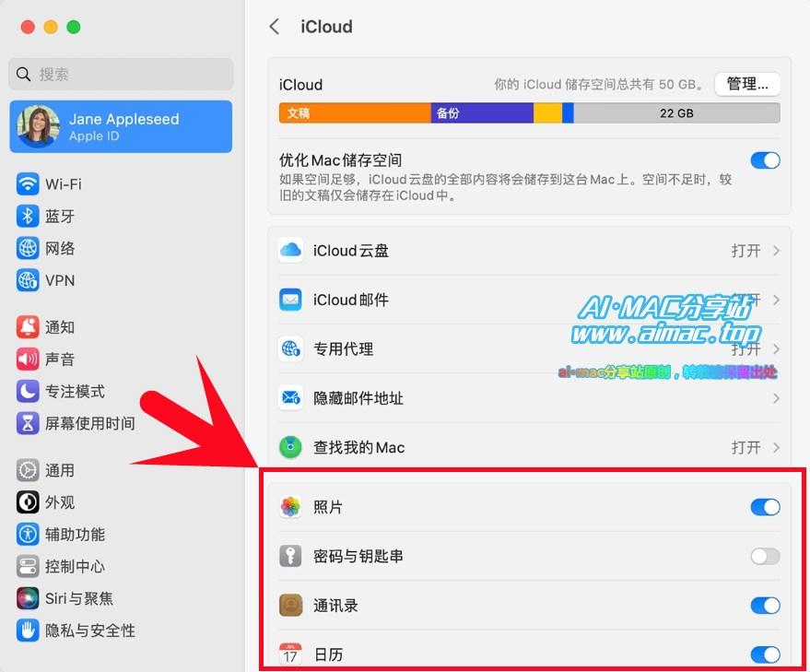Click orange 文稿 storage bar segment
The height and width of the screenshot is (672, 810).
point(355,112)
